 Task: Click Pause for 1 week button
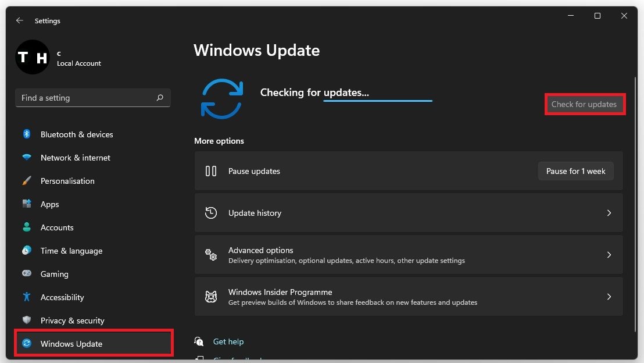coord(575,171)
